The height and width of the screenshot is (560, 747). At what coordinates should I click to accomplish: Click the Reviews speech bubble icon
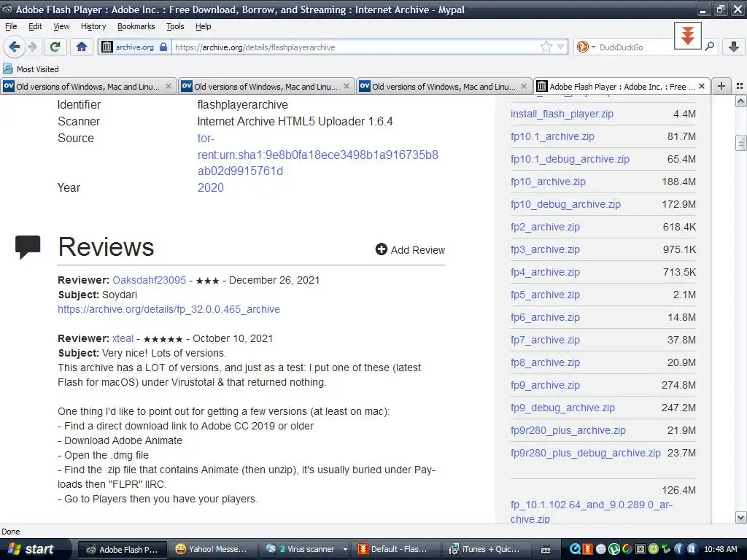coord(28,246)
